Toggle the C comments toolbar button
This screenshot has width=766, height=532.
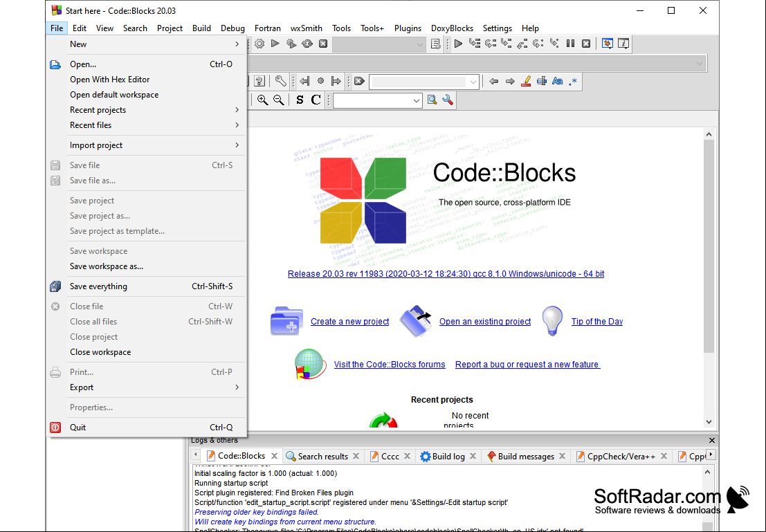(316, 100)
